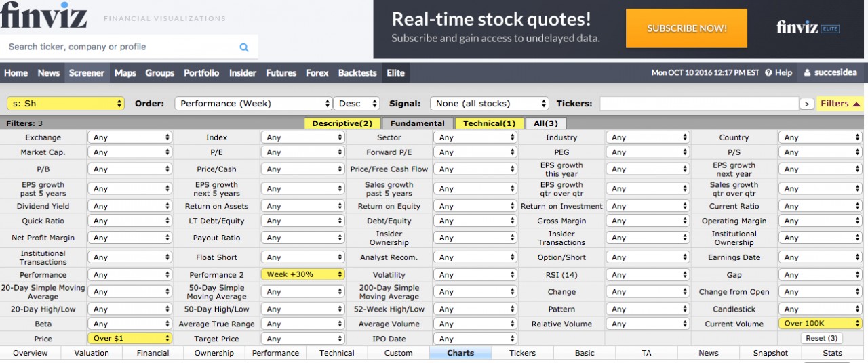
Task: Open the Earnings Date filter dropdown
Action: [821, 257]
